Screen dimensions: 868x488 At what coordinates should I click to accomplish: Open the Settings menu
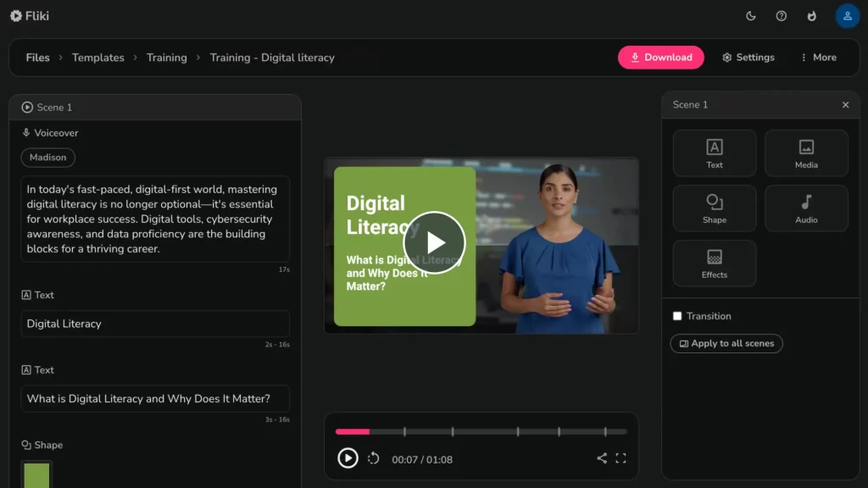(x=749, y=58)
